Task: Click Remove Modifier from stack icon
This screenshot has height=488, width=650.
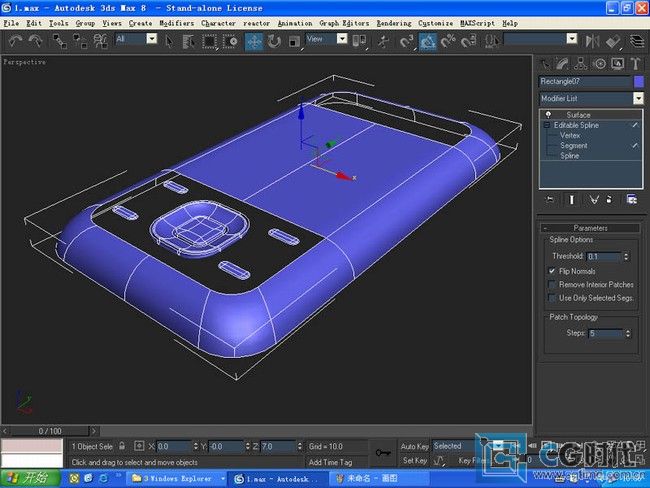Action: coord(609,200)
